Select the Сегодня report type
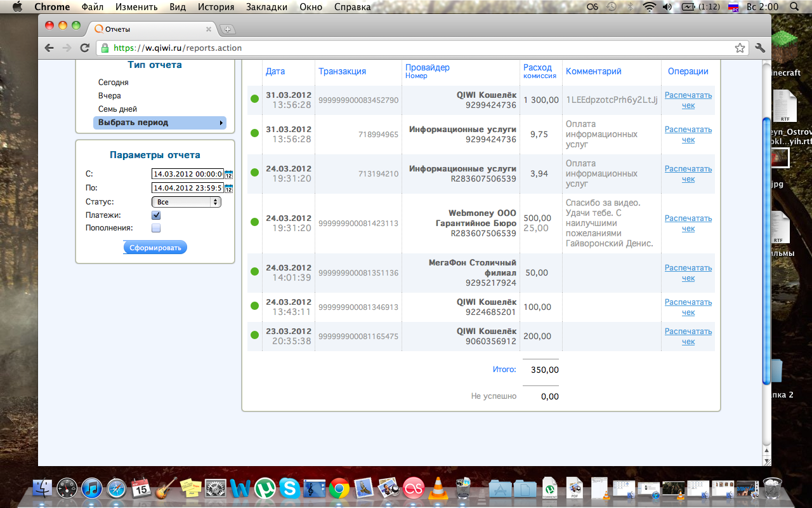Viewport: 812px width, 508px height. click(x=114, y=83)
